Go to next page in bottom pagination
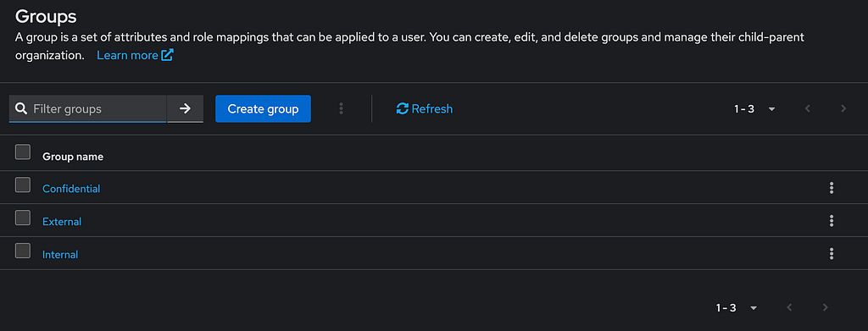The height and width of the screenshot is (331, 868). (x=826, y=307)
